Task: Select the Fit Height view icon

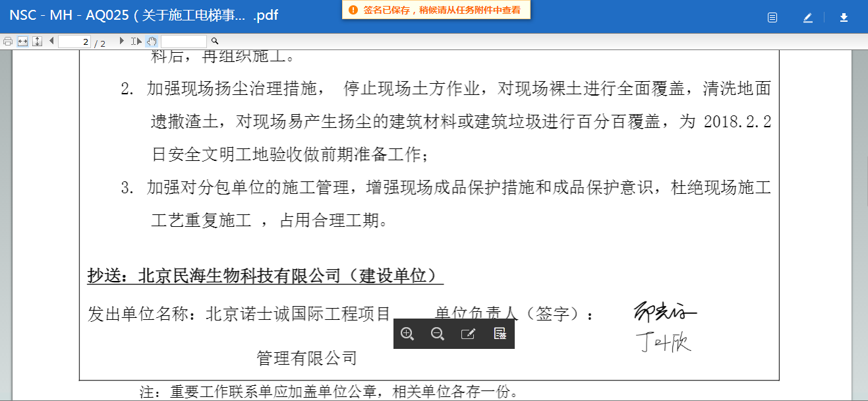Action: (x=36, y=40)
